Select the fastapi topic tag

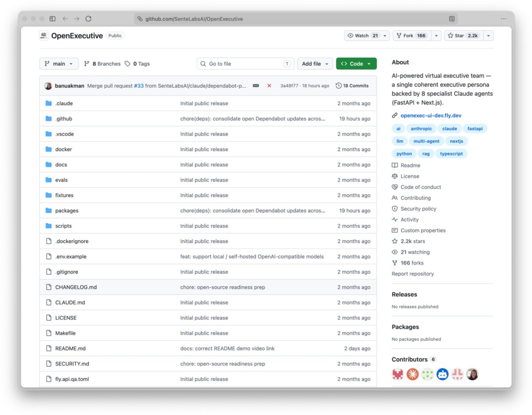tap(475, 129)
